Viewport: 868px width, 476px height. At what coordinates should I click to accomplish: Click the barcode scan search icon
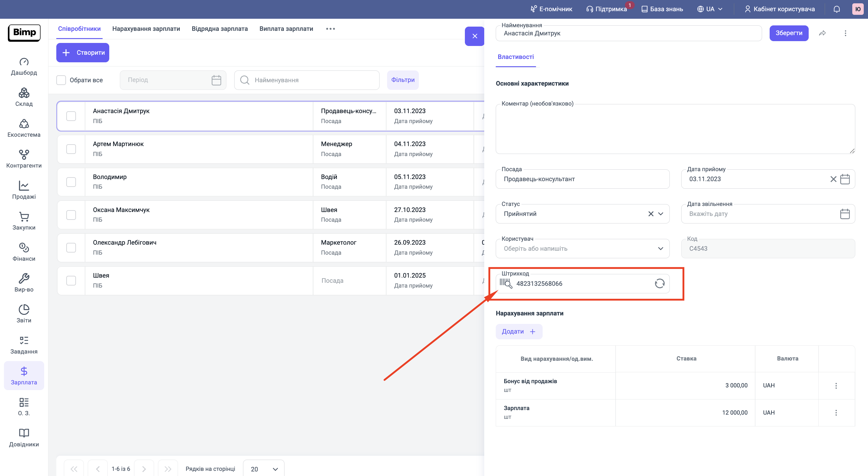(x=506, y=283)
